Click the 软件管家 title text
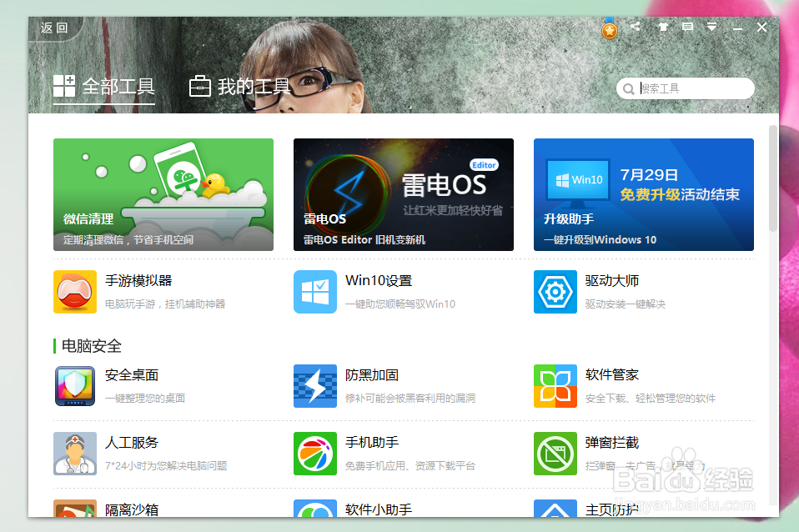 [612, 375]
